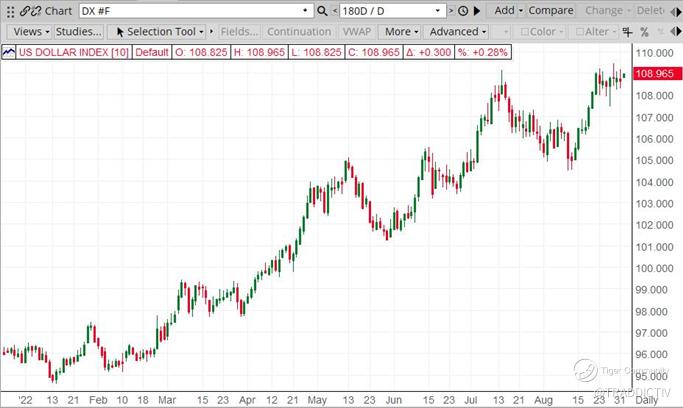Click the small arrow after Selection Tool
Viewport: 683px width, 408px height.
click(212, 31)
